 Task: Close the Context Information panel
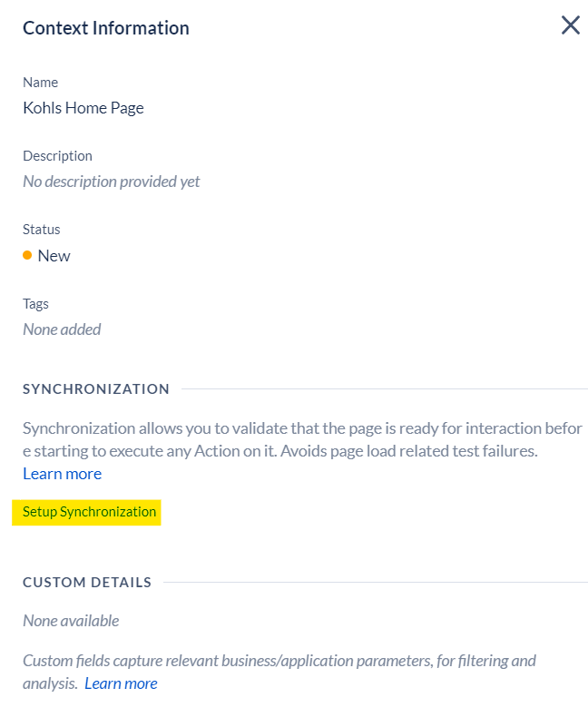(571, 25)
